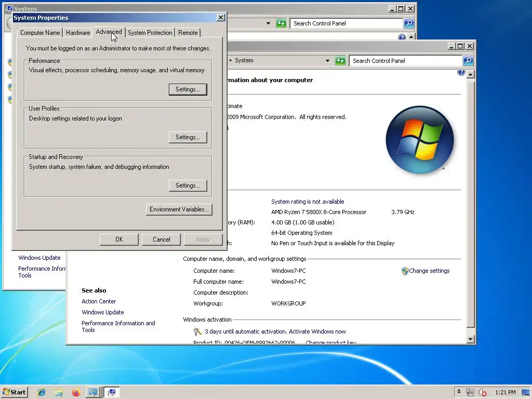Open Performance Information and Tools under See also
The width and height of the screenshot is (532, 399).
[118, 326]
